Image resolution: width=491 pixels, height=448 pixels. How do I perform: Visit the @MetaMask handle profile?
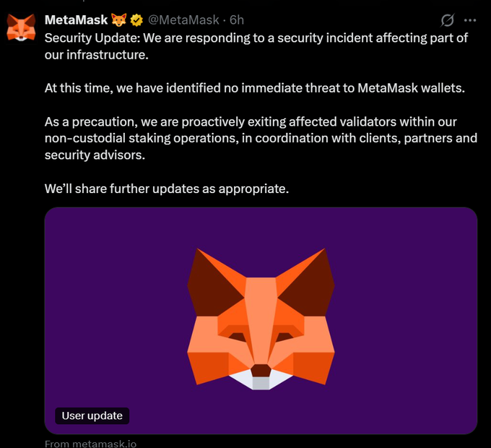[x=183, y=20]
